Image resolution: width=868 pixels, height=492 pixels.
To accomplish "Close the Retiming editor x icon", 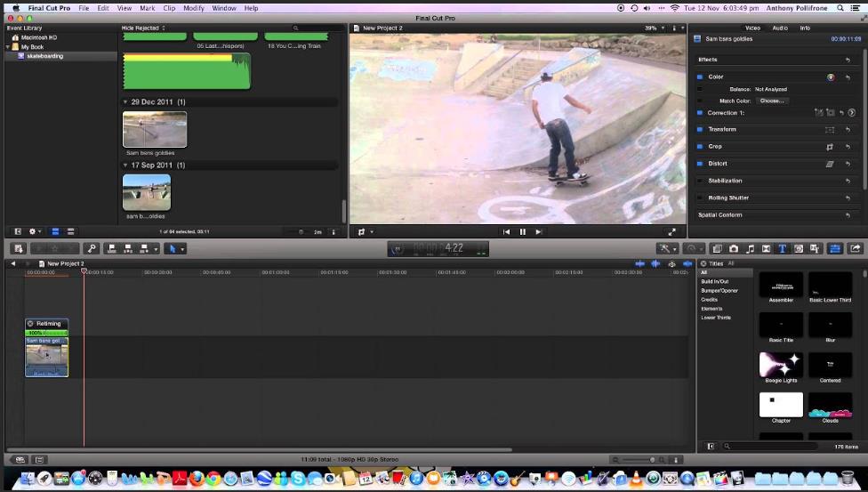I will (30, 324).
